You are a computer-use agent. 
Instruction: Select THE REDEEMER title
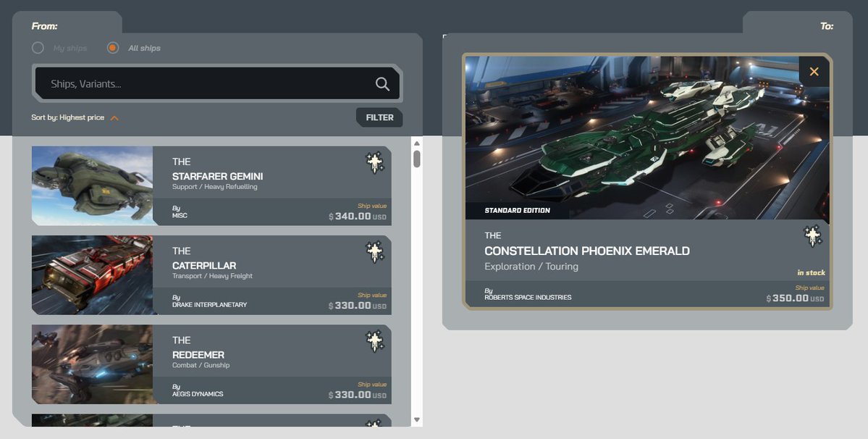point(198,348)
